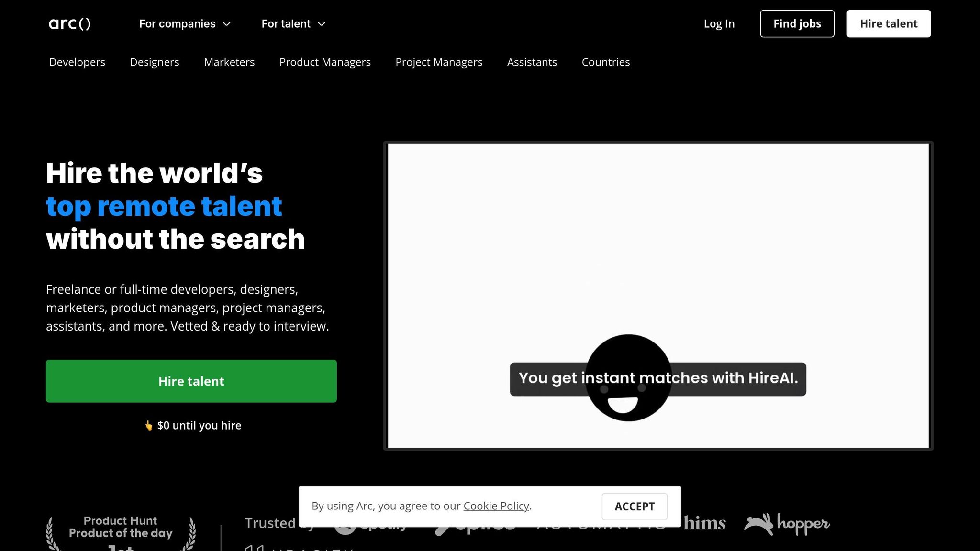Click the arc() logo

point(70,24)
